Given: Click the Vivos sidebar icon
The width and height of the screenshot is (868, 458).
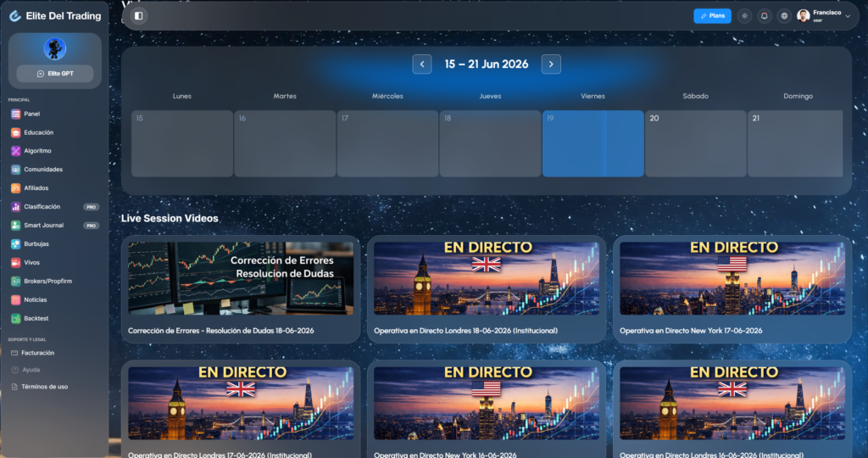Looking at the screenshot, I should (15, 263).
